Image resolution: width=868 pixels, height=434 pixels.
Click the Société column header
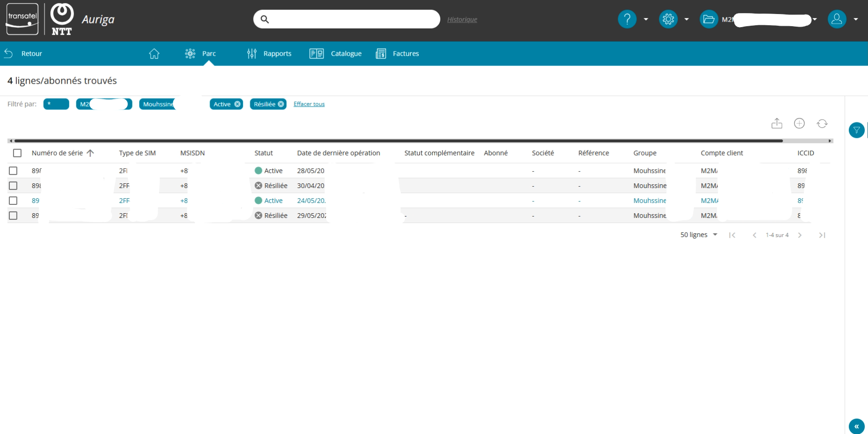coord(543,153)
